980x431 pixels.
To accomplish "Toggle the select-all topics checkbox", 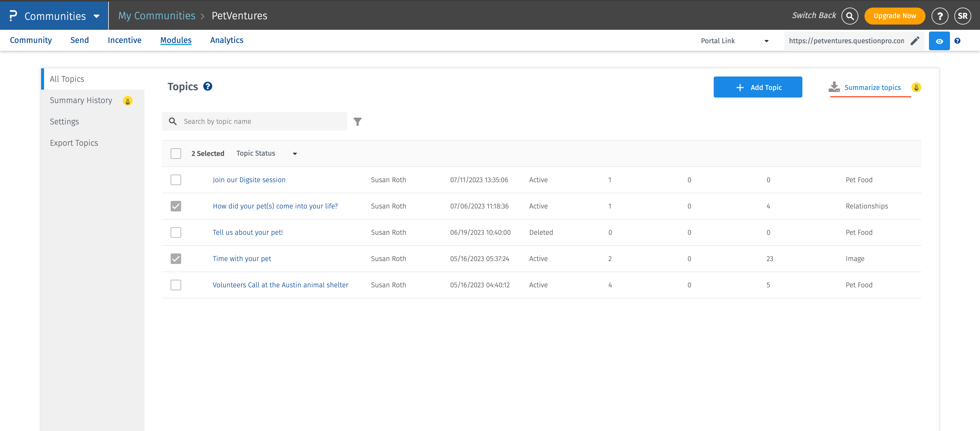I will click(x=176, y=154).
